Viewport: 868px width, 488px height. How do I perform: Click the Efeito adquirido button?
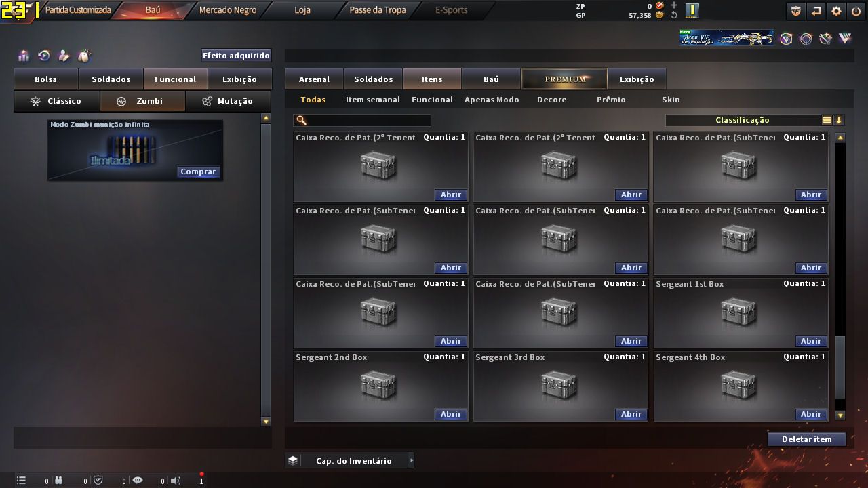coord(236,56)
